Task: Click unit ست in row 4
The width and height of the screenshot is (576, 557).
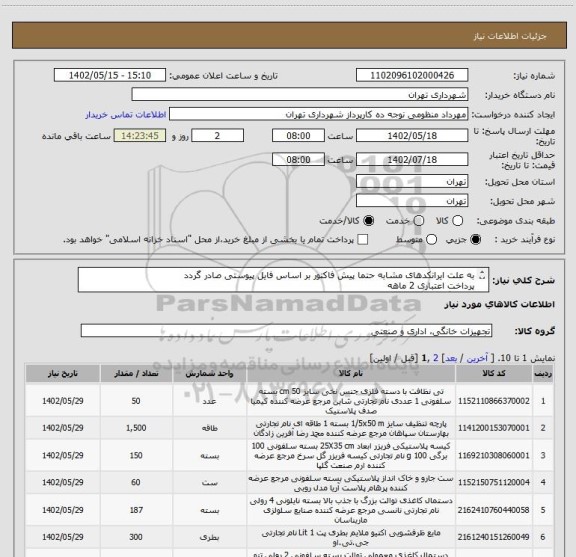Action: coord(209,483)
